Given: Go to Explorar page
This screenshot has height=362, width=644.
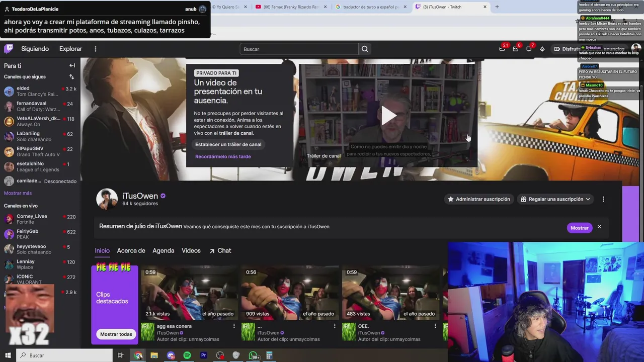Looking at the screenshot, I should tap(70, 49).
